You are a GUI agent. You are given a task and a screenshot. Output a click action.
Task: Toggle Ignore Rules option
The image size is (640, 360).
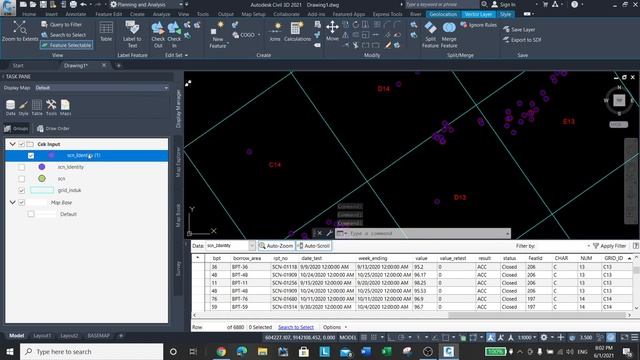pos(478,25)
